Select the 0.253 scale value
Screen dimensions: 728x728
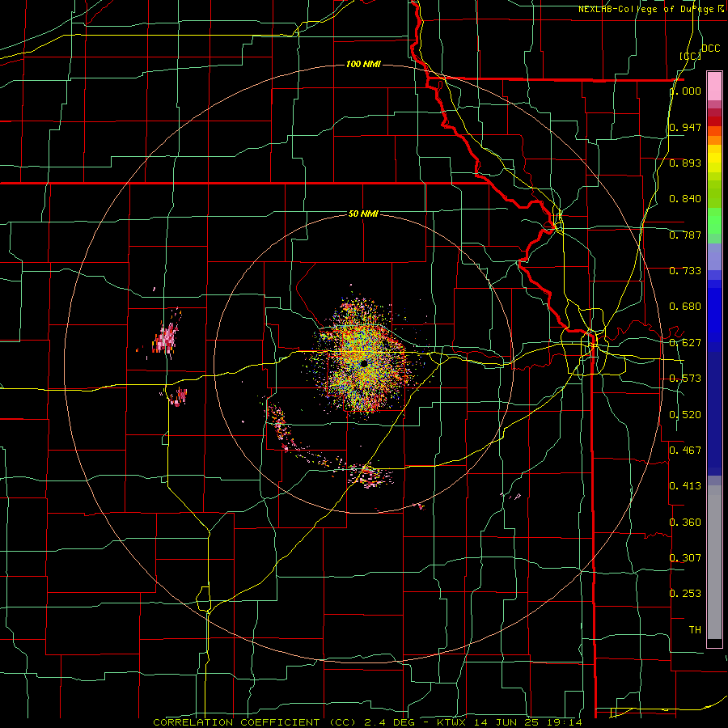click(x=685, y=594)
